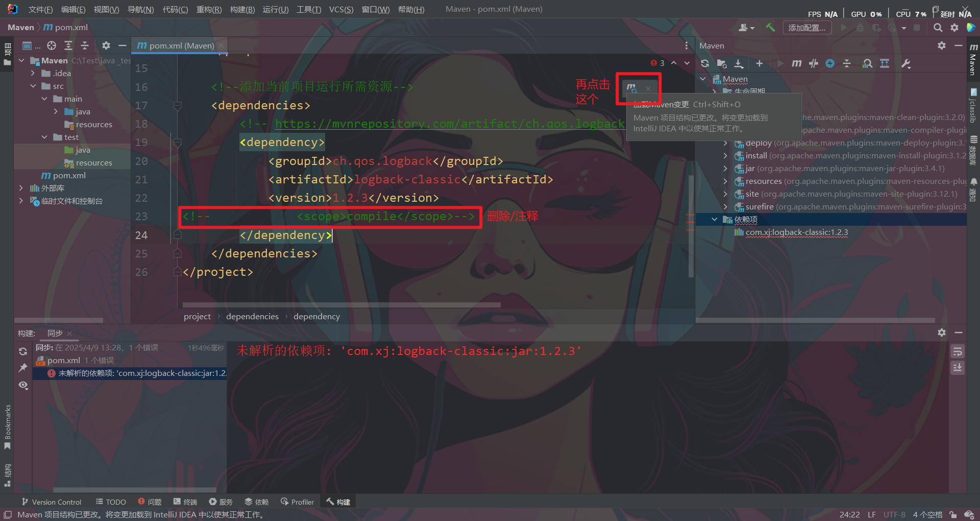Toggle Maven offline mode
Screen dimensions: 980x521
pyautogui.click(x=814, y=63)
